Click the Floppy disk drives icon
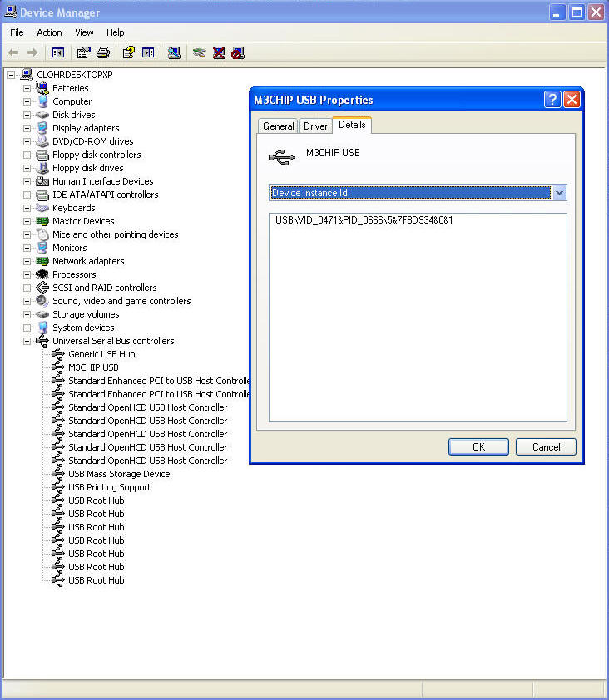 pyautogui.click(x=42, y=168)
